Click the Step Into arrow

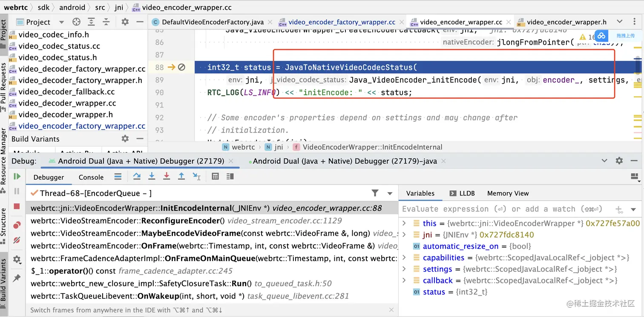152,176
